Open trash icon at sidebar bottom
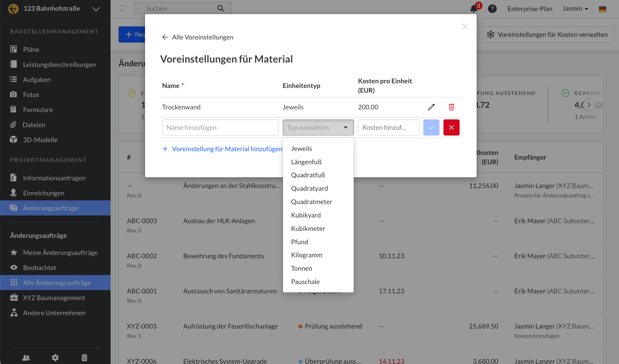This screenshot has height=364, width=619. click(x=84, y=358)
